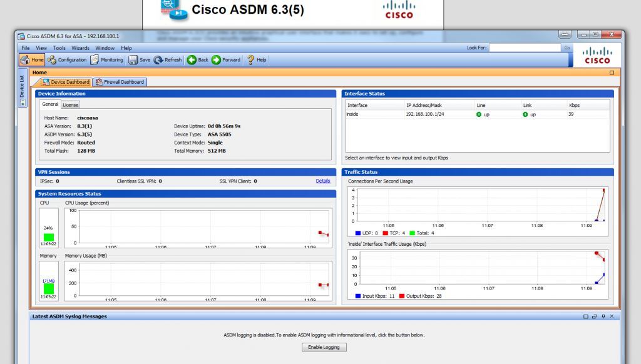Click the Link column header
The height and width of the screenshot is (364, 641).
coord(544,105)
